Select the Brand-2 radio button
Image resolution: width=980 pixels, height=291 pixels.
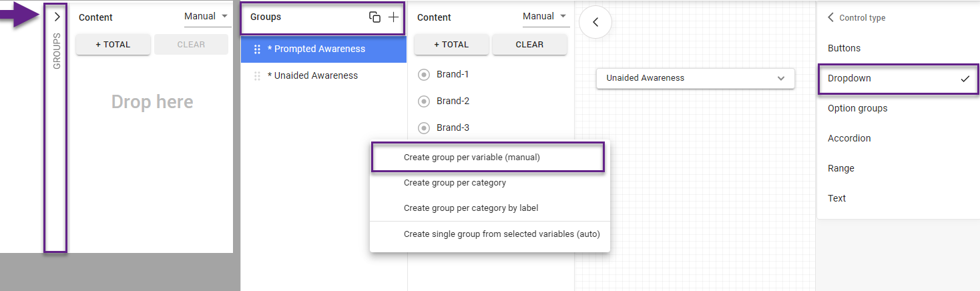(x=423, y=101)
